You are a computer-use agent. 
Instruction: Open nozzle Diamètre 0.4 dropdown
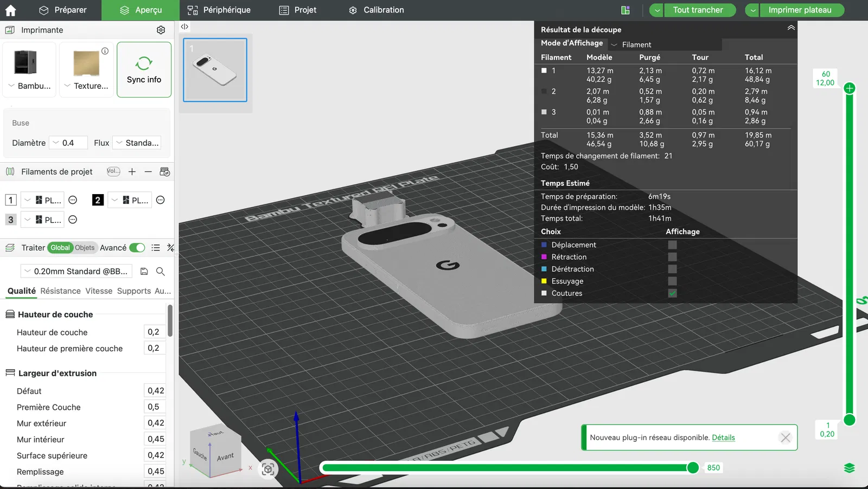[68, 143]
